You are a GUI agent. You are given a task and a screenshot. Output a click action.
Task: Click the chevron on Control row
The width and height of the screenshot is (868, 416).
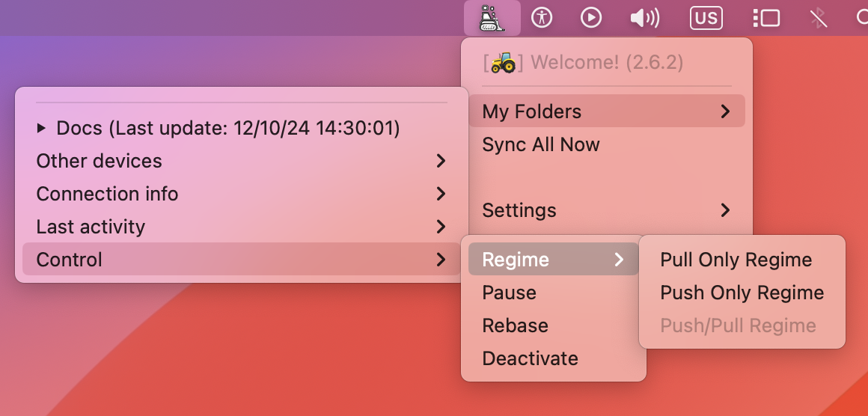point(441,259)
